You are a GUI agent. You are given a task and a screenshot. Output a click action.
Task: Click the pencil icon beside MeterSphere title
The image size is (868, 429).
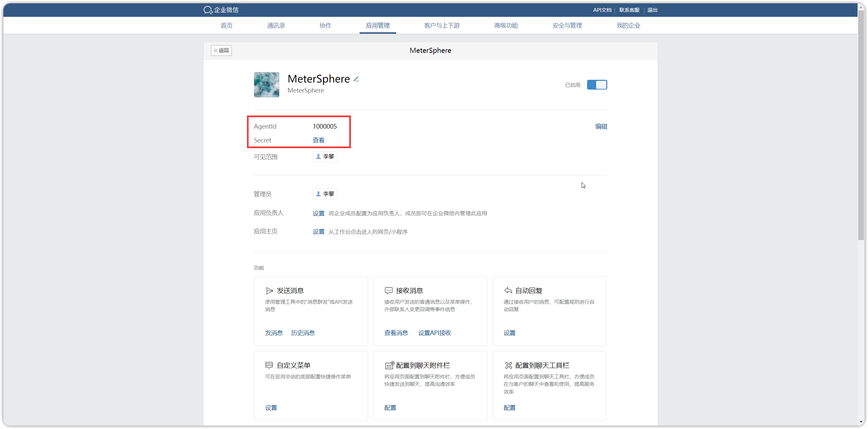[x=356, y=79]
